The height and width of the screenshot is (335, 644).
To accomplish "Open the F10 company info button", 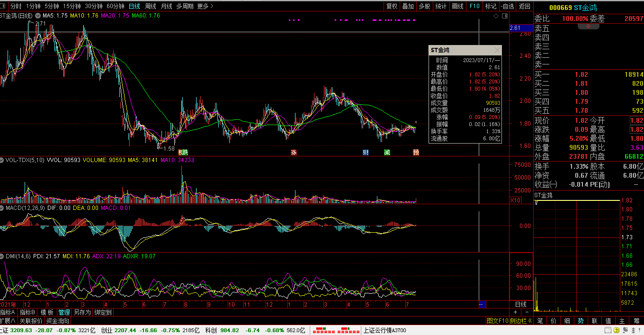I will tap(474, 6).
